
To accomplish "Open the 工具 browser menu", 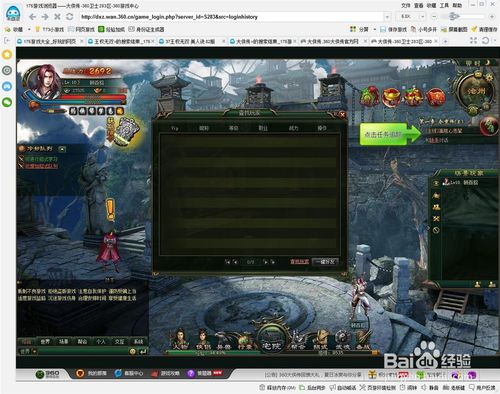I will point(444,6).
